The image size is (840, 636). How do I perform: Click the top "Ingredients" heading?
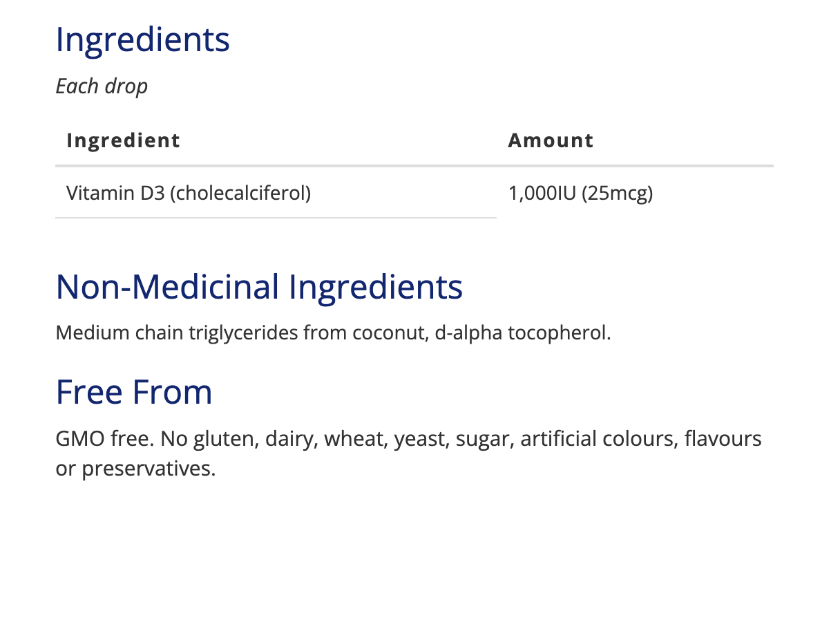pyautogui.click(x=142, y=40)
